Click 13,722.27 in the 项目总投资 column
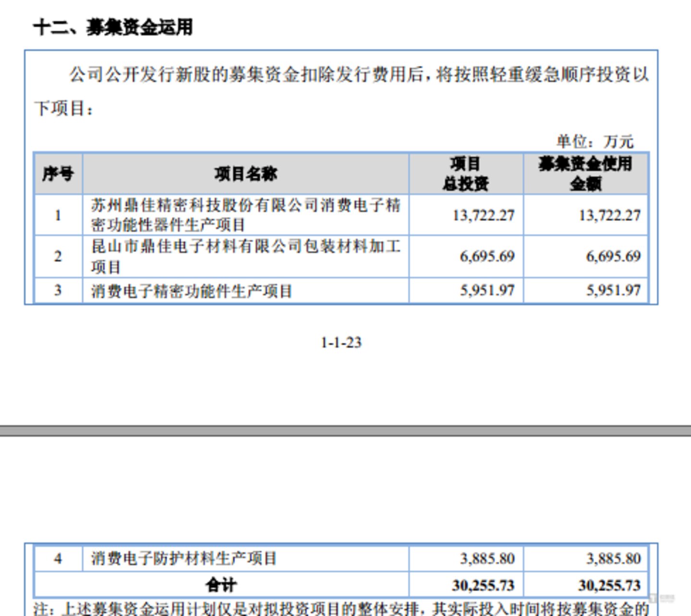 (x=483, y=215)
